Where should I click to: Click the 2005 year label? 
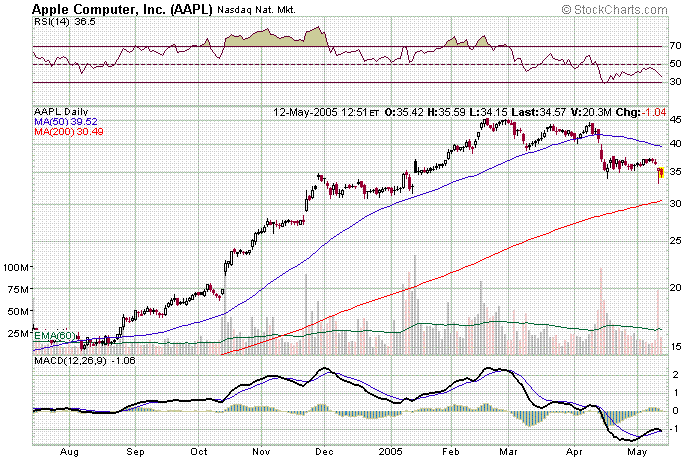[x=391, y=452]
